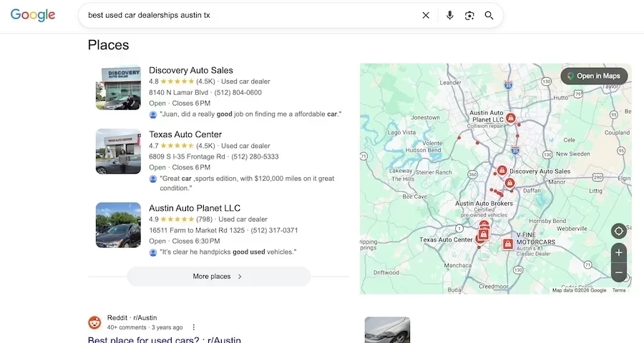Open Reddit result options three-dot menu
This screenshot has width=644, height=343.
[193, 327]
